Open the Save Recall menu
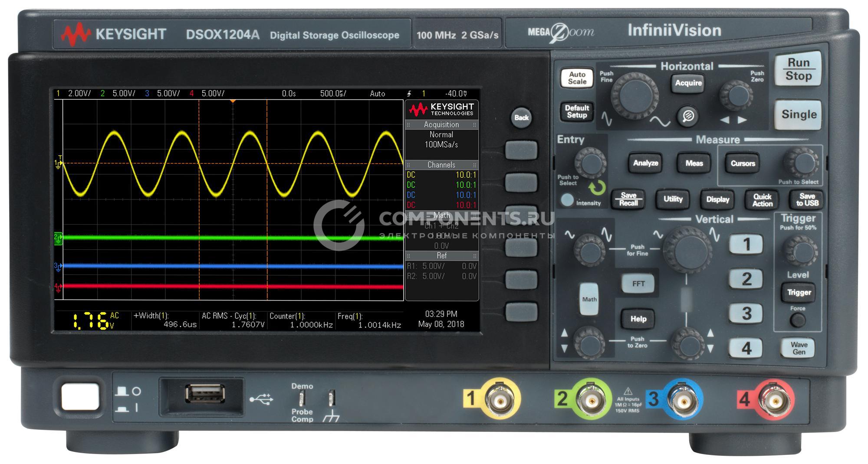The width and height of the screenshot is (868, 464). tap(628, 199)
